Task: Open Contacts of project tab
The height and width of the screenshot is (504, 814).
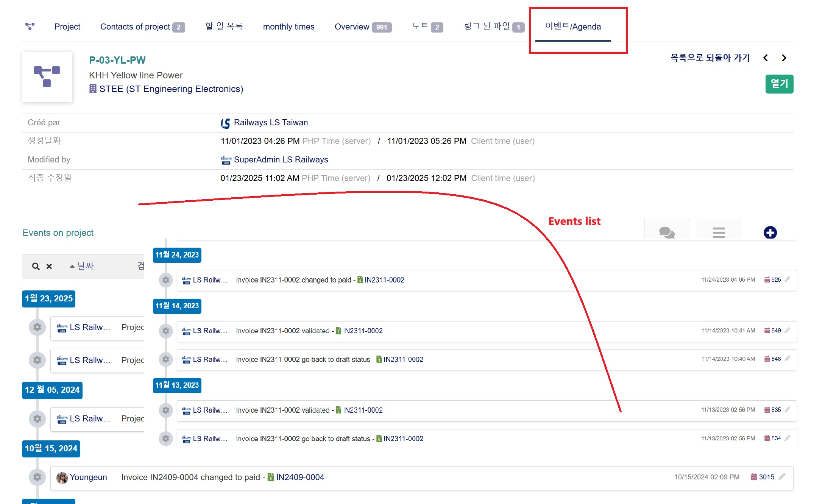Action: 135,27
